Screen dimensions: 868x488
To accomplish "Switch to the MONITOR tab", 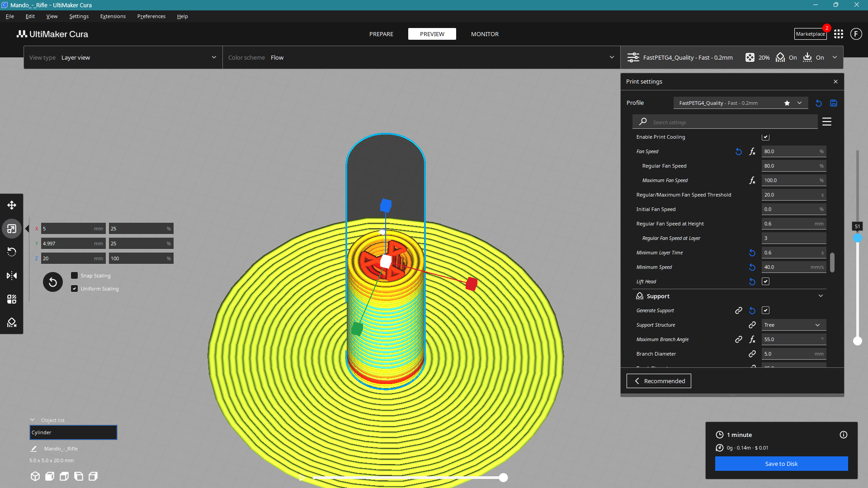I will (484, 34).
